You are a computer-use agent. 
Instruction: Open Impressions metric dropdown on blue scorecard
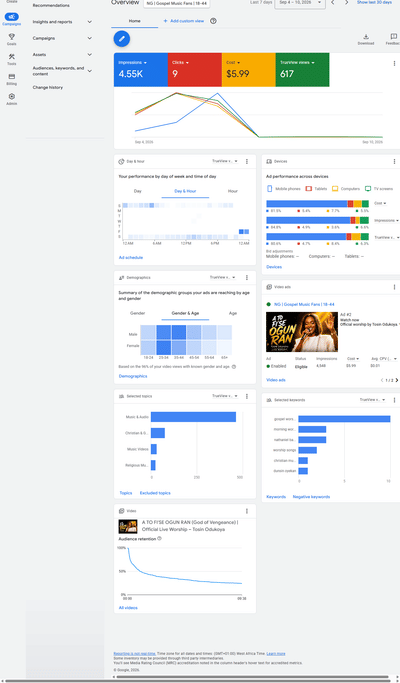point(132,63)
